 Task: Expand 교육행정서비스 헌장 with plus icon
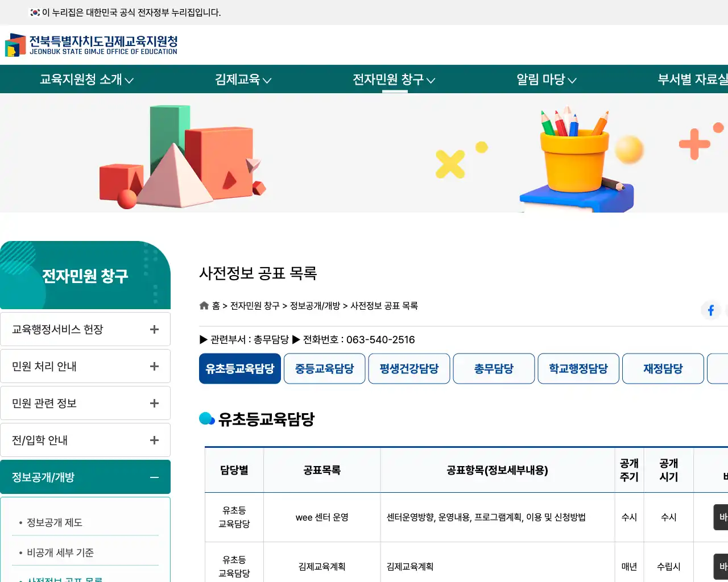(x=154, y=330)
